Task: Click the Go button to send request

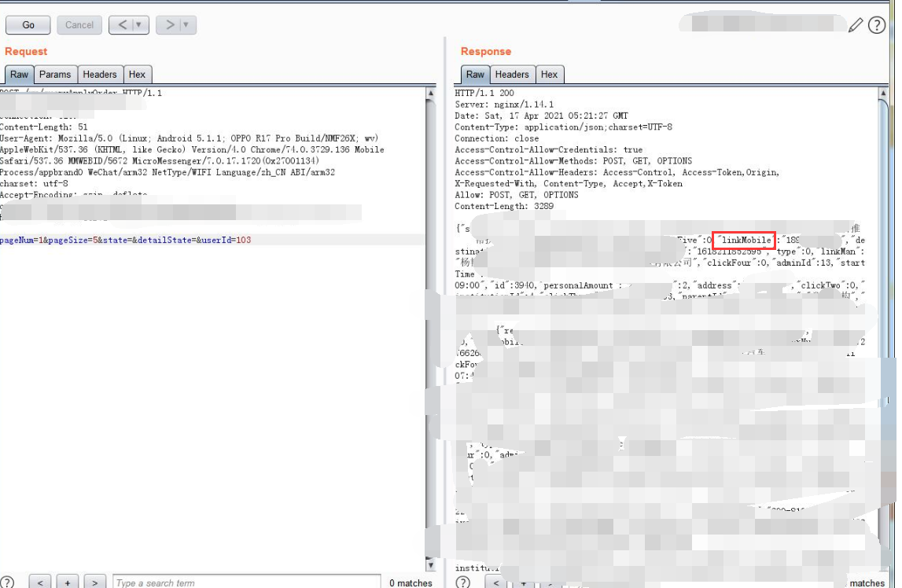Action: click(x=28, y=24)
